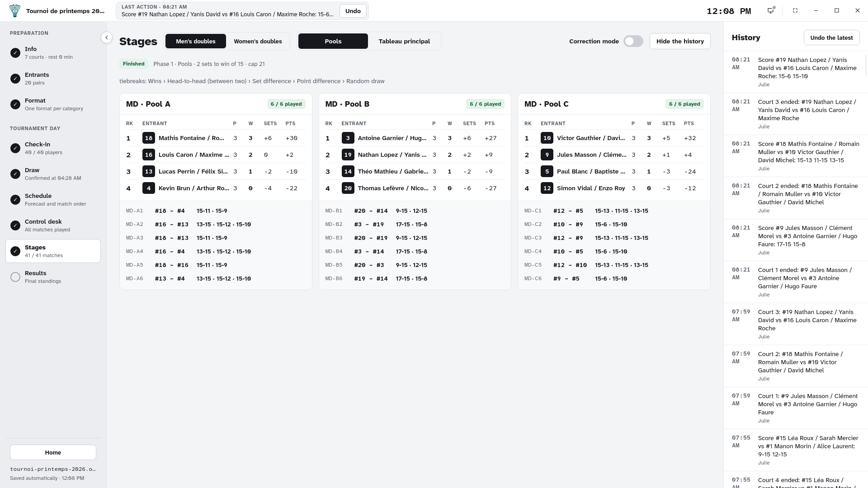This screenshot has width=868, height=488.
Task: Select seed 10 badge in Pool C
Action: pos(547,138)
